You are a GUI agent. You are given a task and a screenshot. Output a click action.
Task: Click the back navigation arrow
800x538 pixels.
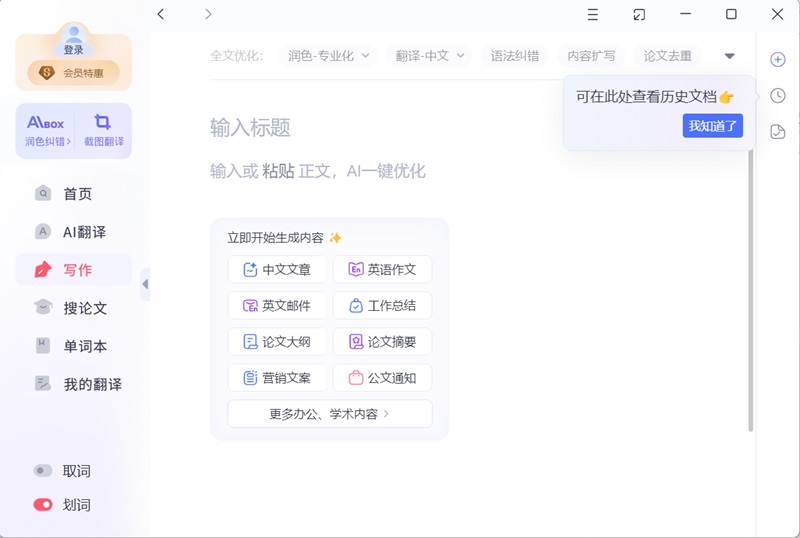161,14
